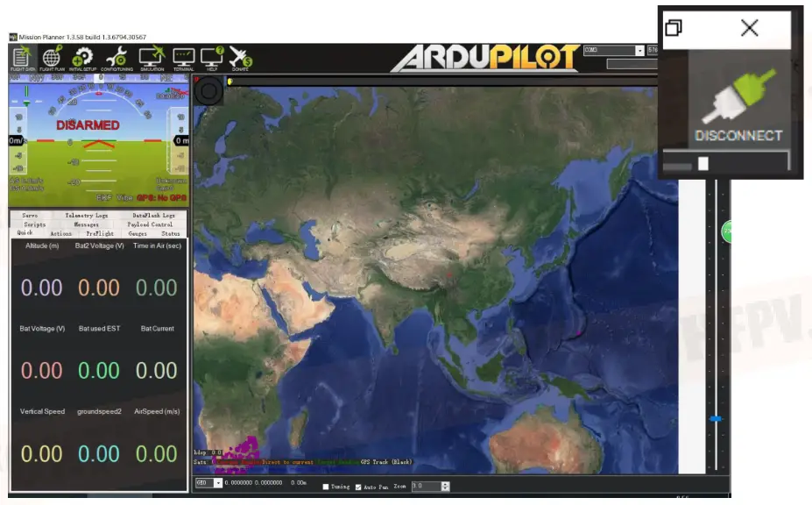This screenshot has width=812, height=505.
Task: Click the EKF status on the HUD
Action: 104,197
